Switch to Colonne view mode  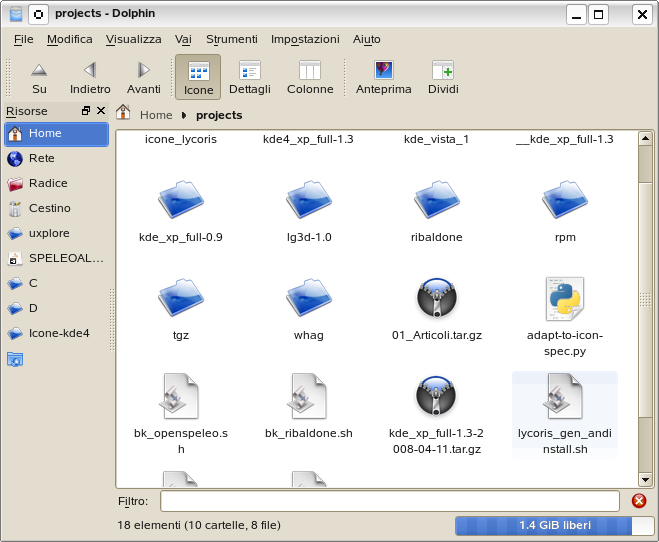(310, 78)
